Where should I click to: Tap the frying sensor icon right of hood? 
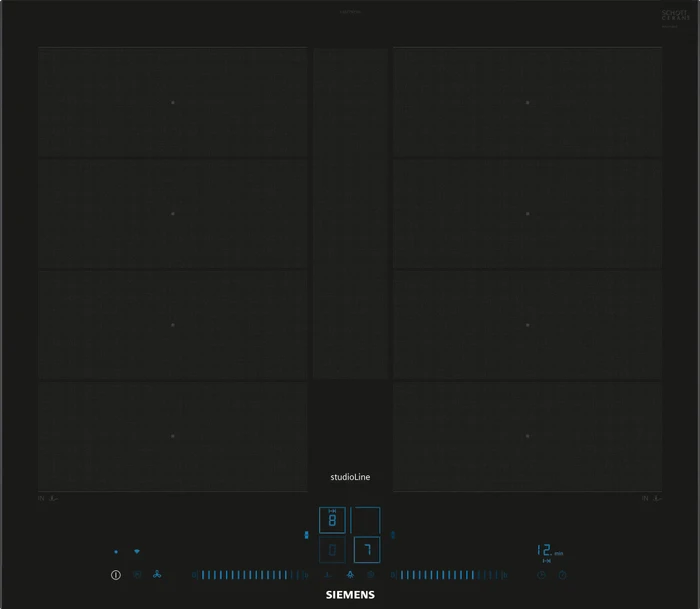pos(371,575)
